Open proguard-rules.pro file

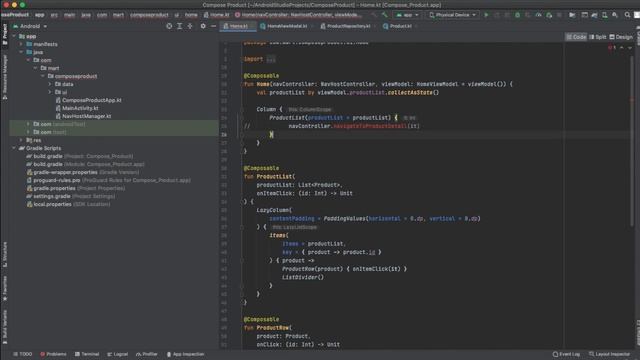pyautogui.click(x=109, y=180)
